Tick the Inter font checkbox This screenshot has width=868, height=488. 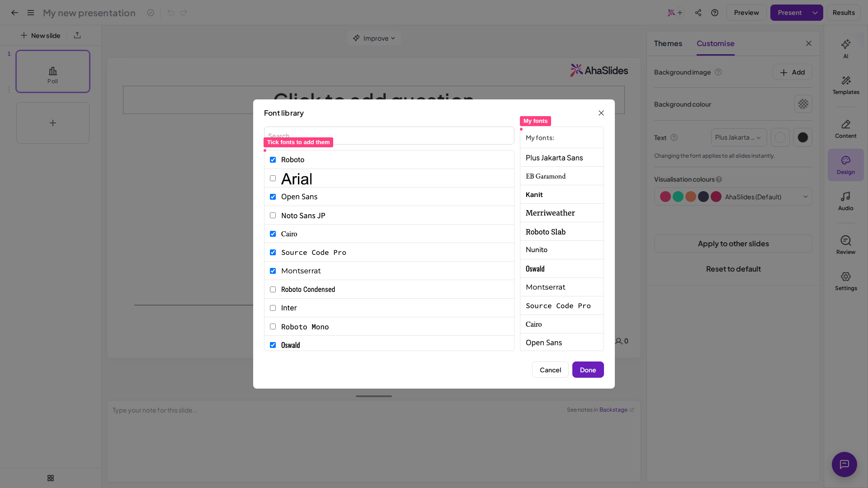[273, 308]
